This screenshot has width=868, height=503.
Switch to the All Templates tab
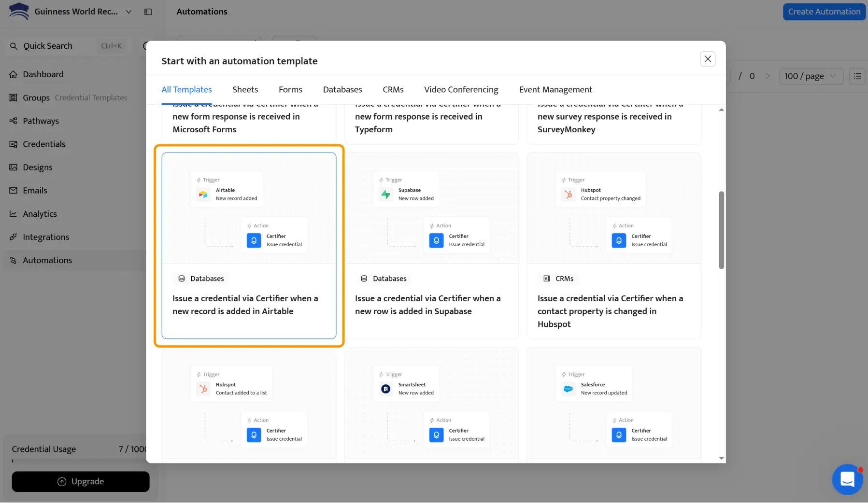click(x=186, y=89)
